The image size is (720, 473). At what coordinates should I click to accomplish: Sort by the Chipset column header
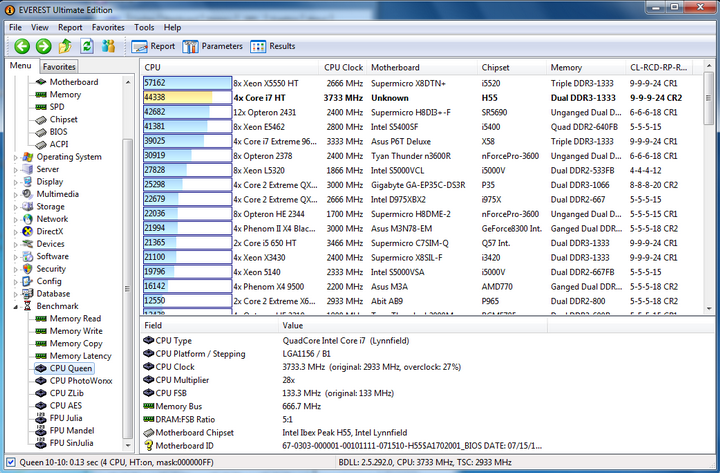point(512,68)
